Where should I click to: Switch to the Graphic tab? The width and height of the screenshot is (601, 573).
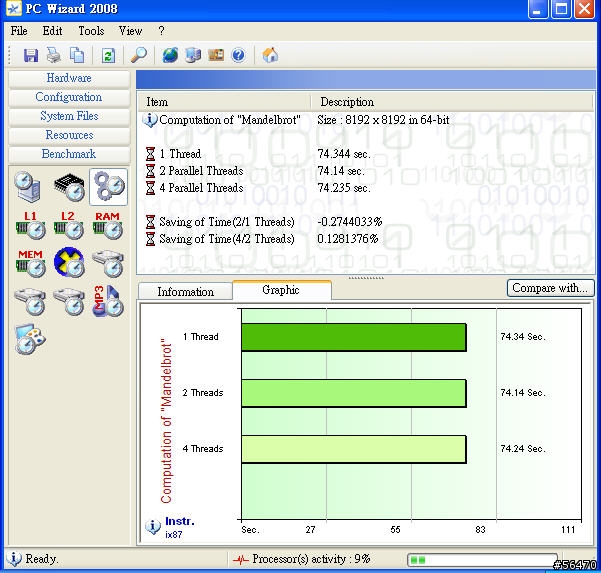[x=281, y=290]
